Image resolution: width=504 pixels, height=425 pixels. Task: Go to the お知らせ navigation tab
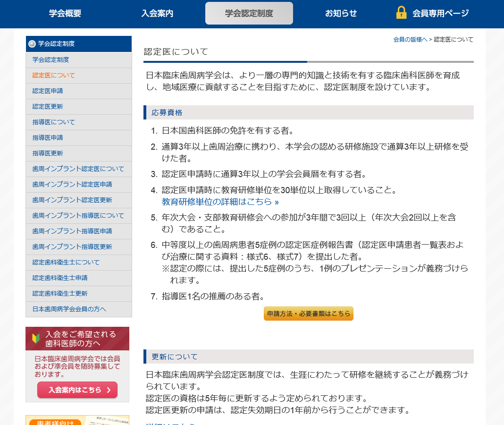point(341,13)
